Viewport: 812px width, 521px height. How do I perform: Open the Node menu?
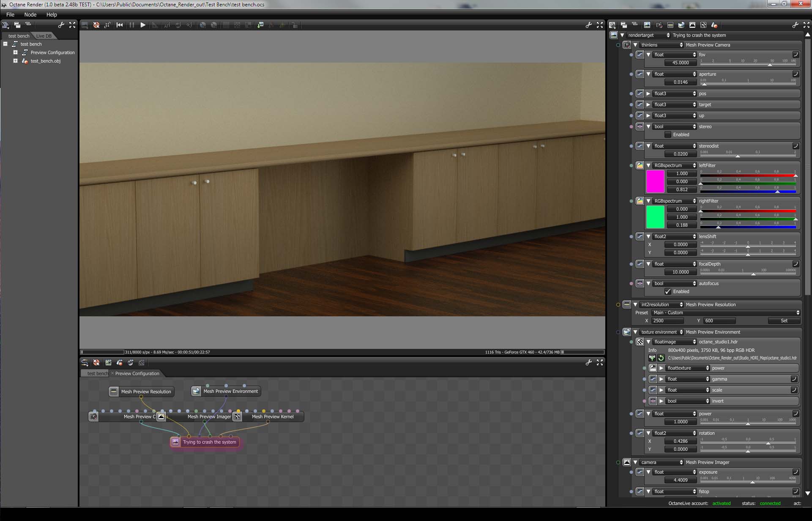(x=30, y=14)
